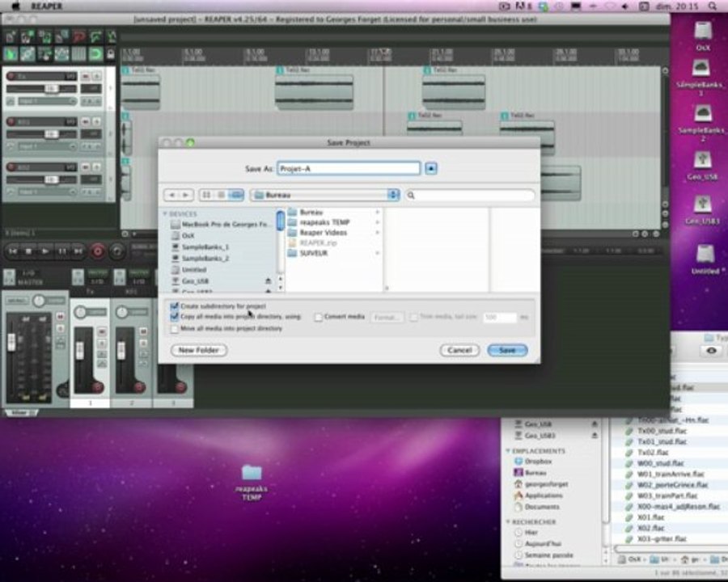Click the Spotlight search icon
The width and height of the screenshot is (728, 582).
pyautogui.click(x=712, y=6)
